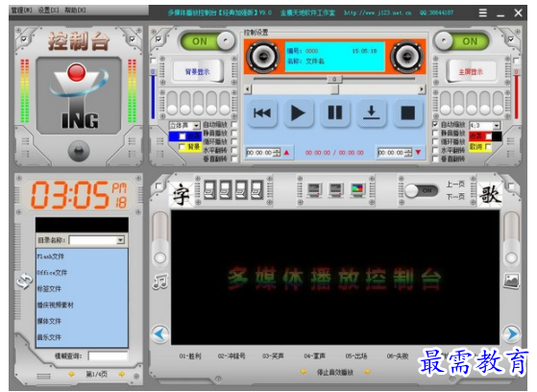Click the refresh arrows icon beside file list

24,282
